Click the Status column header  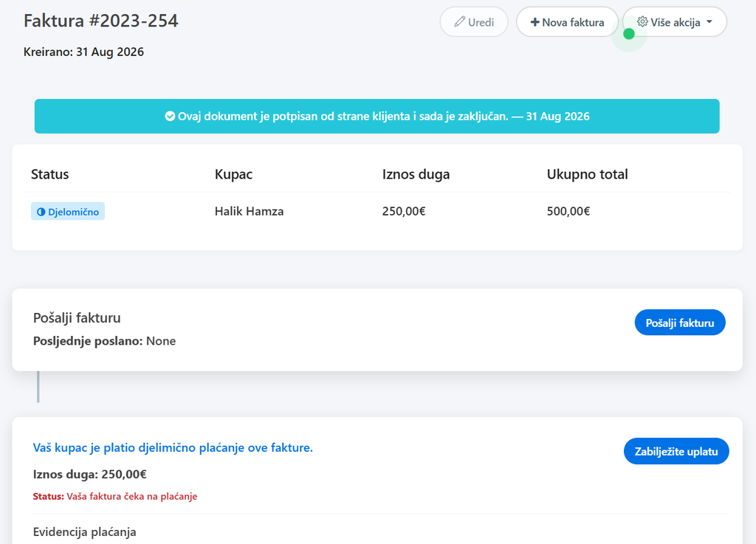[x=50, y=174]
